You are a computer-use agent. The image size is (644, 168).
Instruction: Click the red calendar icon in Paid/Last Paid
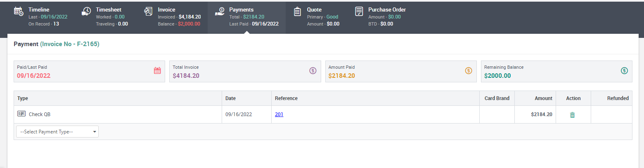pos(157,70)
